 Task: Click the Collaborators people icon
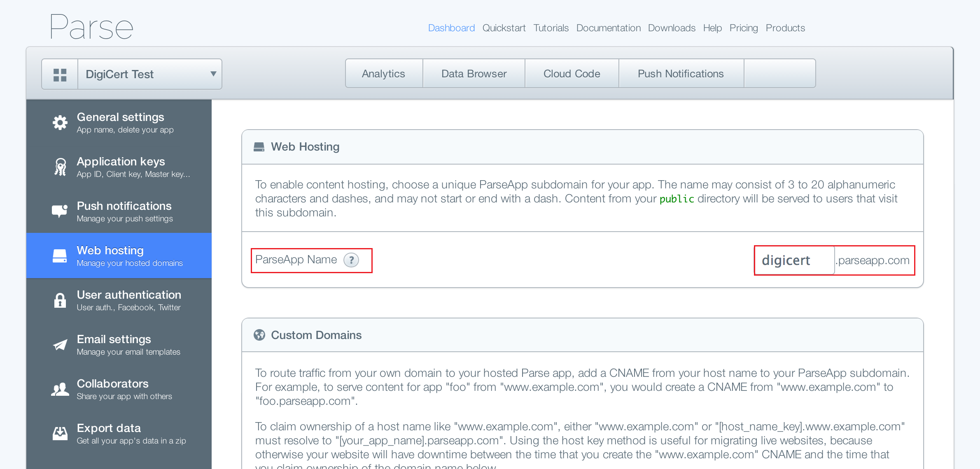[x=60, y=389]
